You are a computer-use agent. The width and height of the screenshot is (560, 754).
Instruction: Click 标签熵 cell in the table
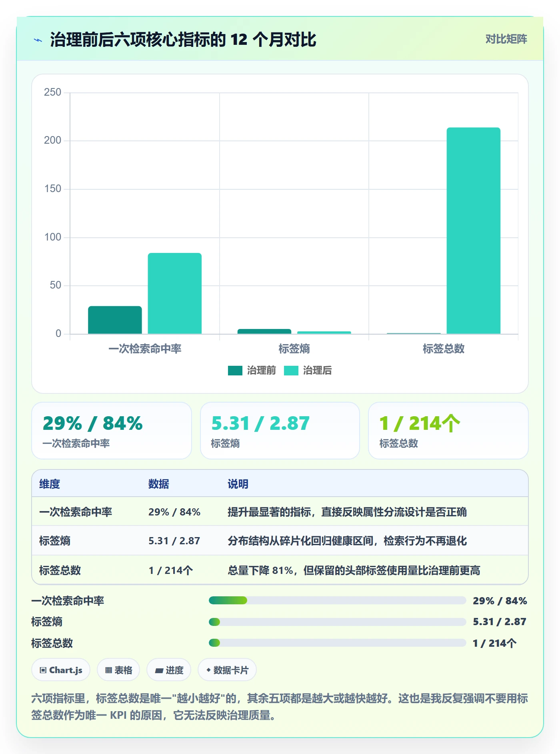pos(55,541)
